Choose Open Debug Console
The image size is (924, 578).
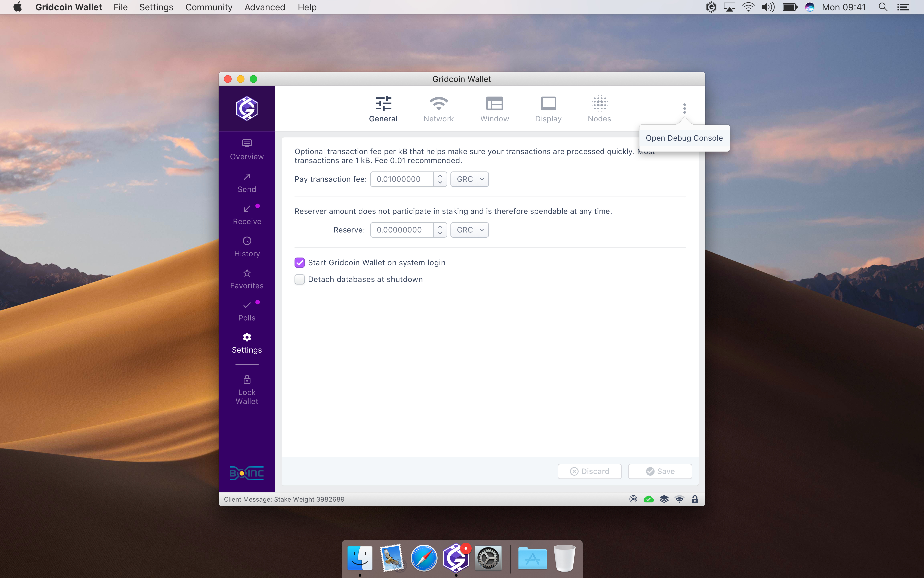[x=684, y=138]
